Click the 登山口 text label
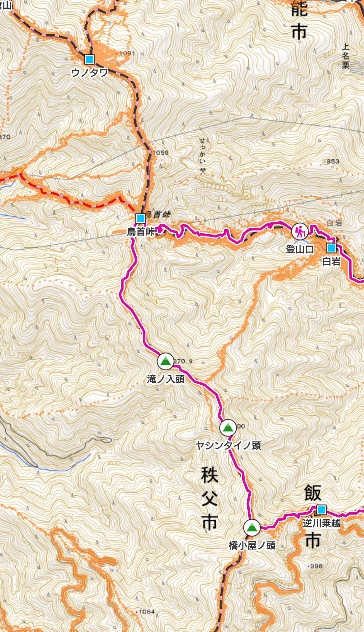 [300, 249]
